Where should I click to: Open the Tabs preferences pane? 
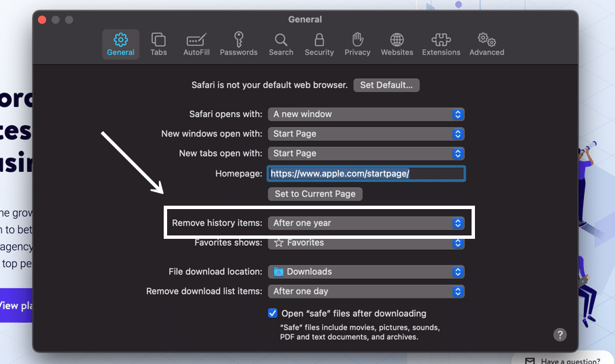pyautogui.click(x=158, y=44)
